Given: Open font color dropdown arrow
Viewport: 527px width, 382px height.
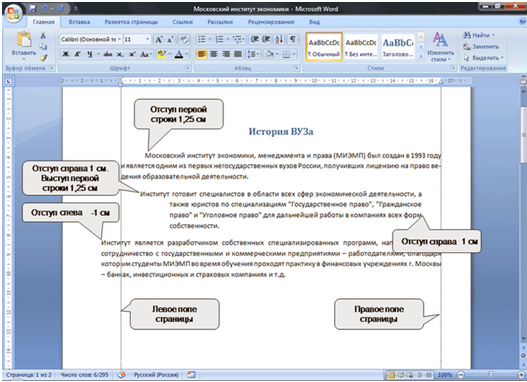Looking at the screenshot, I should coord(187,54).
